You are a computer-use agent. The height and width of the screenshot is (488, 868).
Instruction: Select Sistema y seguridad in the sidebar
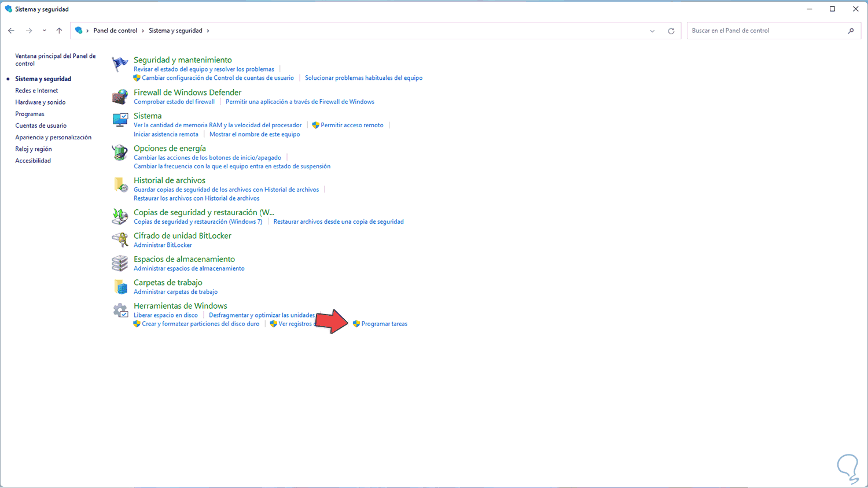click(x=43, y=79)
